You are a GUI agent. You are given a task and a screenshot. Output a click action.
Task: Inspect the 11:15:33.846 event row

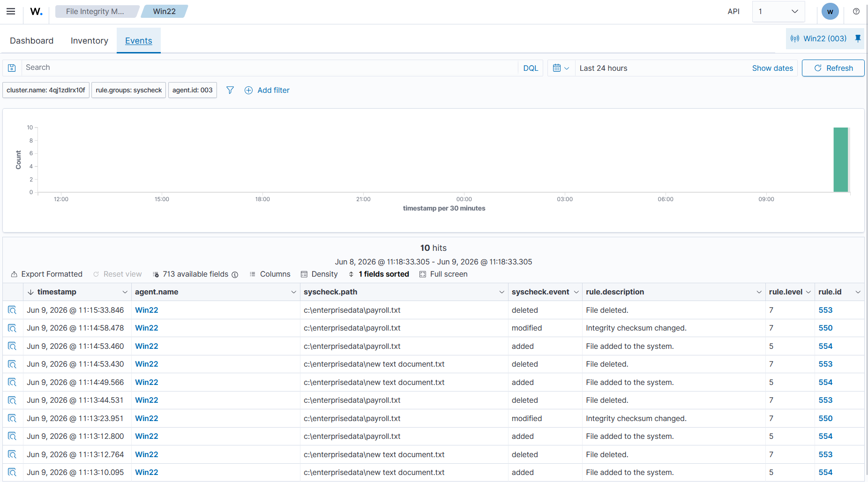pyautogui.click(x=12, y=310)
